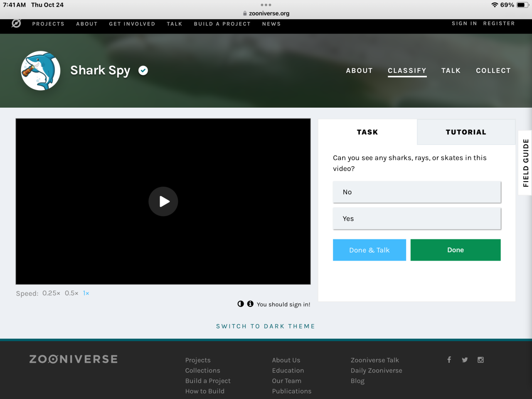Open the Shark Spy project avatar

pos(41,71)
